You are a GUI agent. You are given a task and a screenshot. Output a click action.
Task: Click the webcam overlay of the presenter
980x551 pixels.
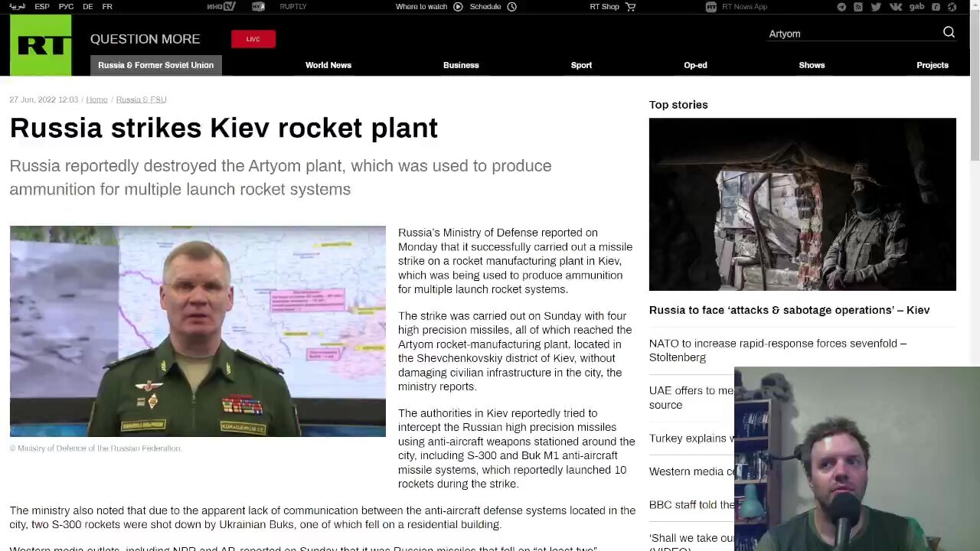(857, 459)
